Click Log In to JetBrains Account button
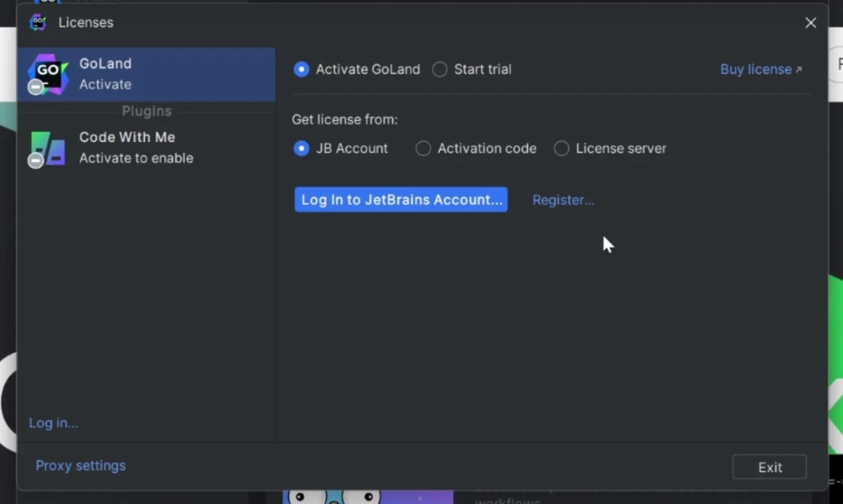The width and height of the screenshot is (843, 504). tap(401, 199)
